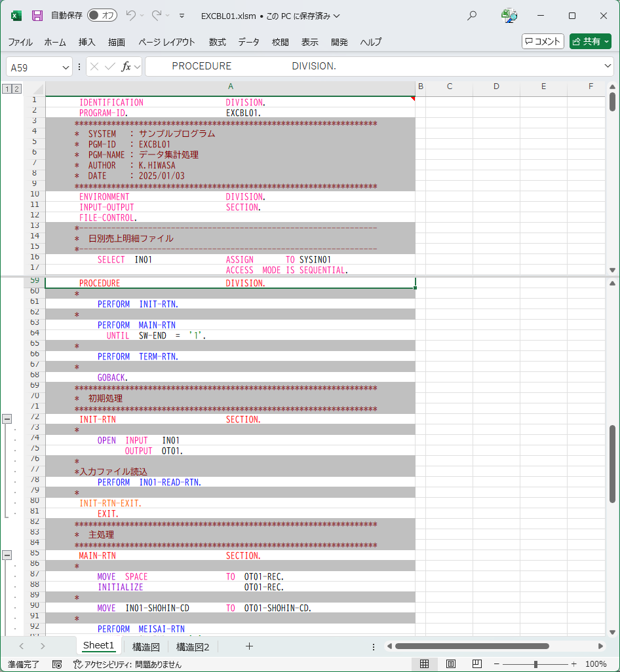Viewport: 620px width, 672px height.
Task: Switch to Page Layout view icon
Action: [451, 663]
